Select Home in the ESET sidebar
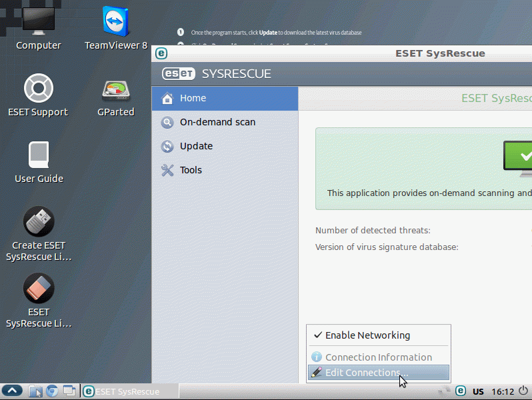This screenshot has height=400, width=532. point(225,99)
